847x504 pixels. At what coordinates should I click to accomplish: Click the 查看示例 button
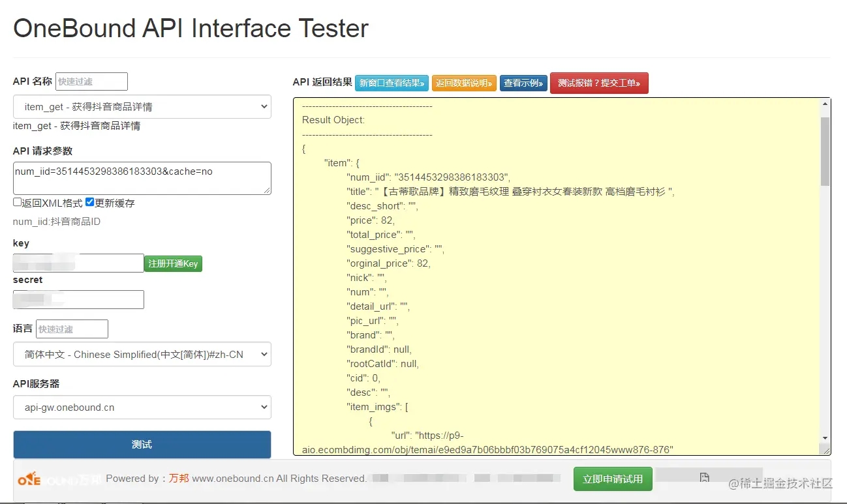(523, 83)
